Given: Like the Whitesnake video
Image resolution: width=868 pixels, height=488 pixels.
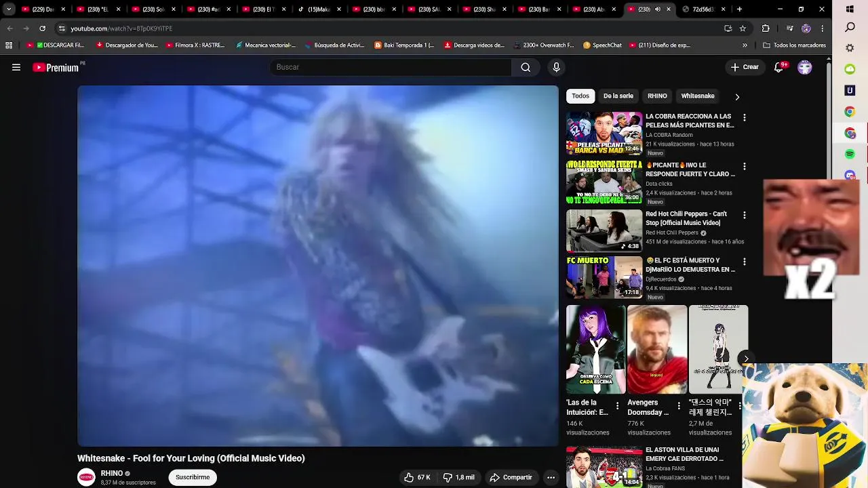Looking at the screenshot, I should point(417,477).
